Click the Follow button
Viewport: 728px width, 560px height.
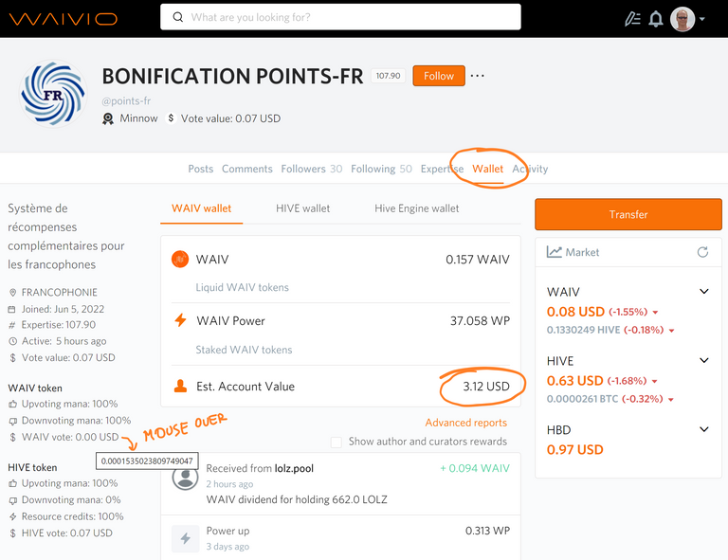tap(439, 76)
